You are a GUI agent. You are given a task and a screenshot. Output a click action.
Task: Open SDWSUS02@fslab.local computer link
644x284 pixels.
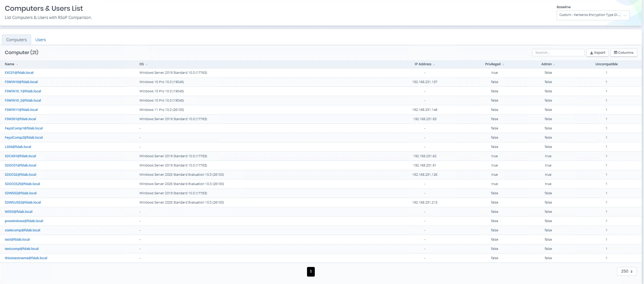(x=23, y=202)
